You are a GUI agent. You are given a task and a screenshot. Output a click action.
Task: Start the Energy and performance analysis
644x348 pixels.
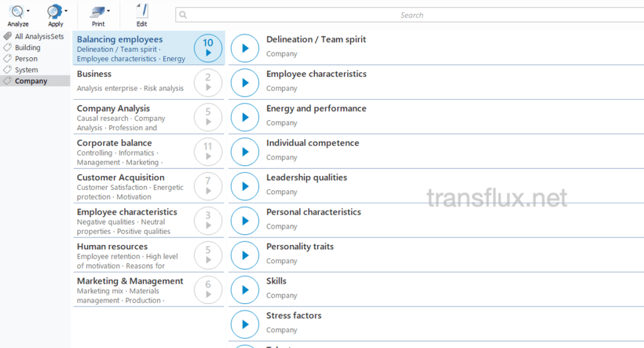coord(245,117)
